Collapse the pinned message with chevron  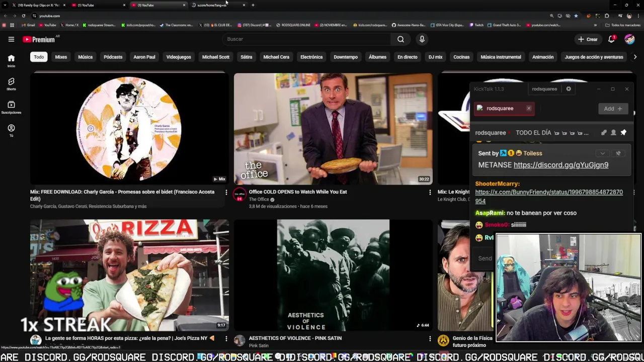tap(602, 153)
